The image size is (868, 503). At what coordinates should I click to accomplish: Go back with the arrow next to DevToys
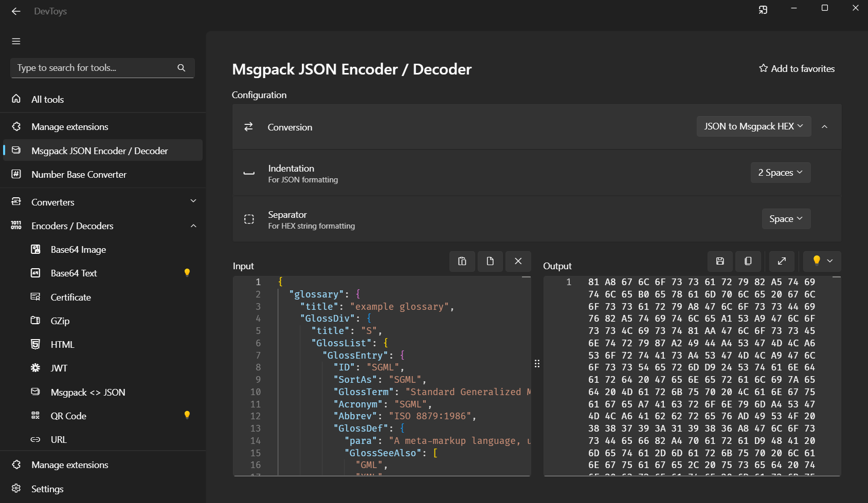coord(16,11)
